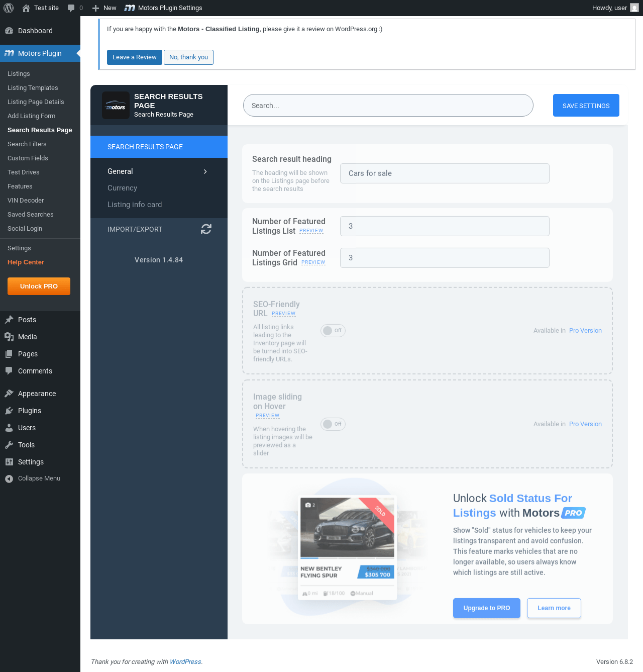
Task: Expand the General section chevron
Action: (205, 171)
